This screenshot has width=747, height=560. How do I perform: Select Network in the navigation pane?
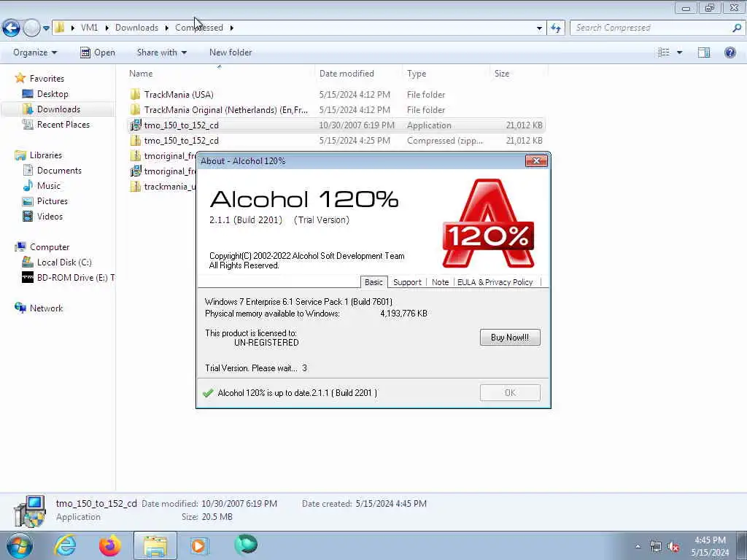[x=39, y=308]
